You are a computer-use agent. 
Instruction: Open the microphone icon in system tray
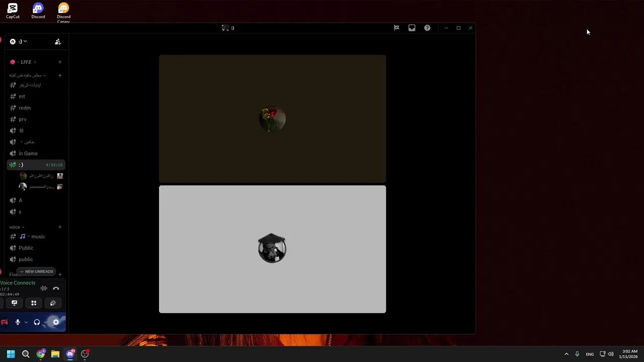tap(577, 354)
